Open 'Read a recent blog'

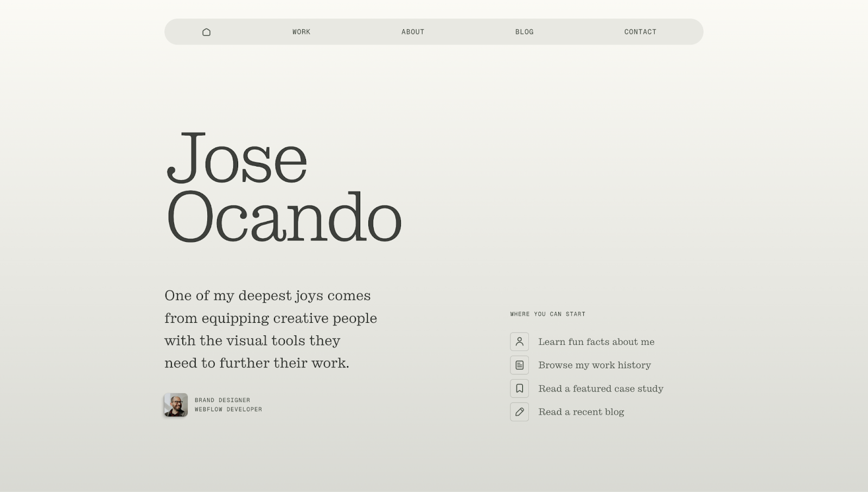(x=581, y=412)
